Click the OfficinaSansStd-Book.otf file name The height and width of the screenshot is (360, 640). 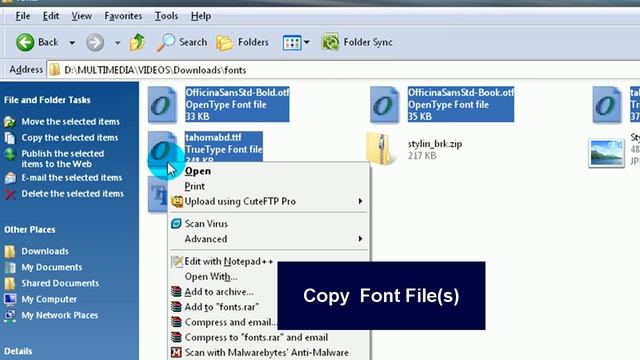tap(461, 92)
